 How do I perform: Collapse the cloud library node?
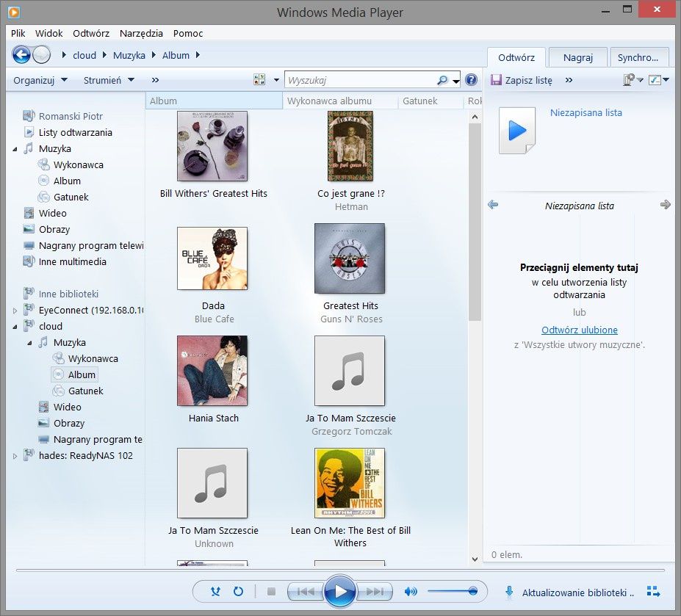[15, 327]
